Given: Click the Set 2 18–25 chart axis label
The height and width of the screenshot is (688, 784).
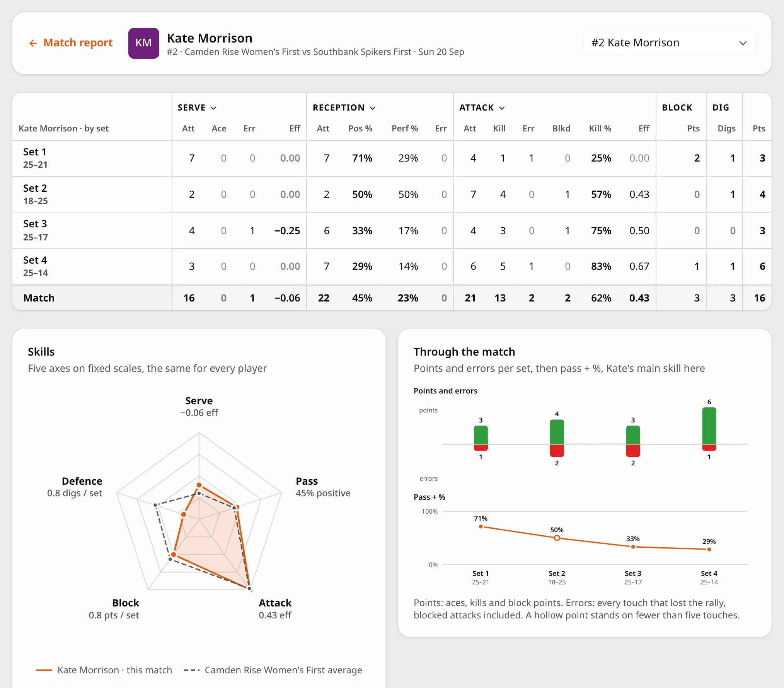Looking at the screenshot, I should pyautogui.click(x=557, y=578).
